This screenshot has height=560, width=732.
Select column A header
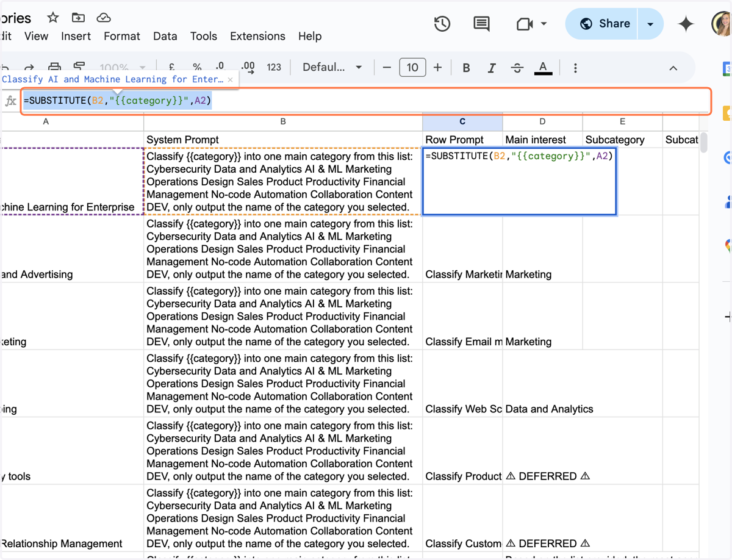[72, 121]
